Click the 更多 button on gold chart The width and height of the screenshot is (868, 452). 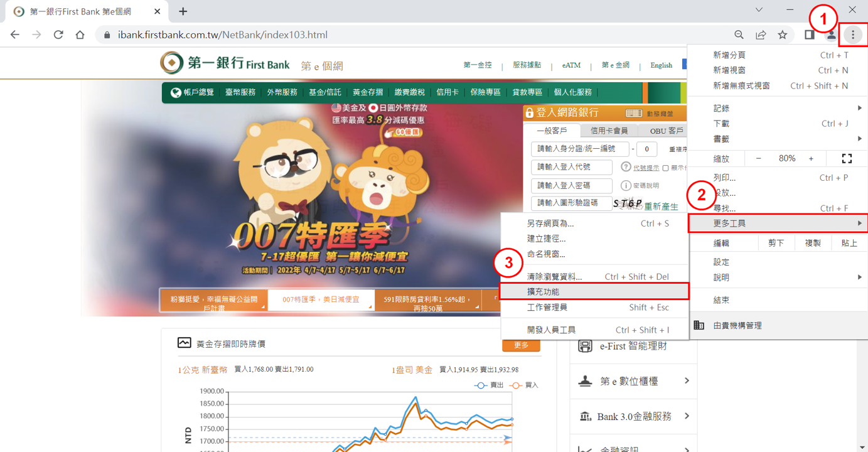click(x=521, y=345)
